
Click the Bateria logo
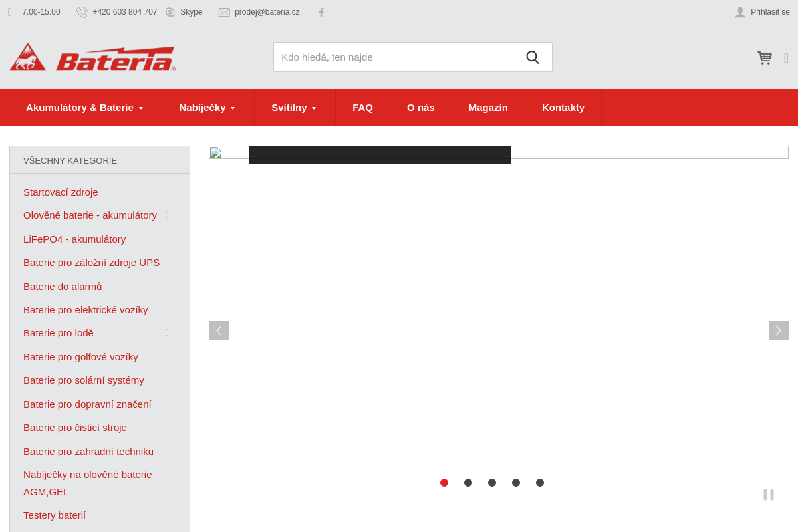tap(92, 58)
